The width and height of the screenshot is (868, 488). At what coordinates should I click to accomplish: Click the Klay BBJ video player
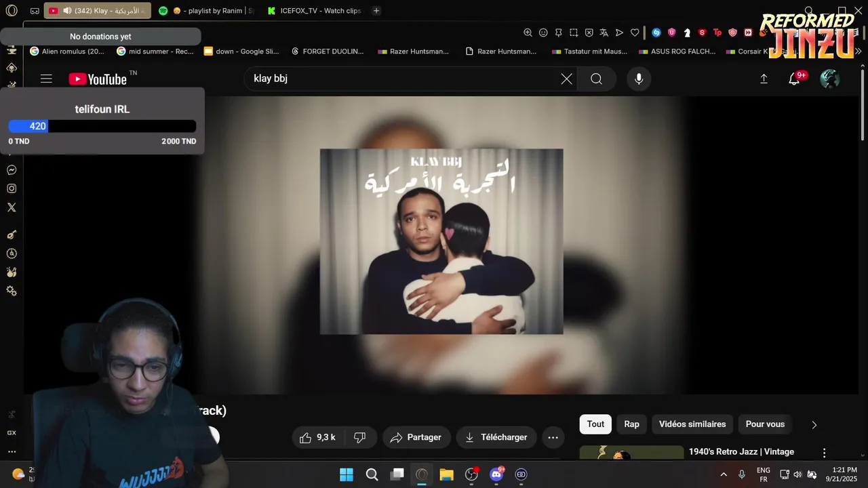click(x=441, y=245)
